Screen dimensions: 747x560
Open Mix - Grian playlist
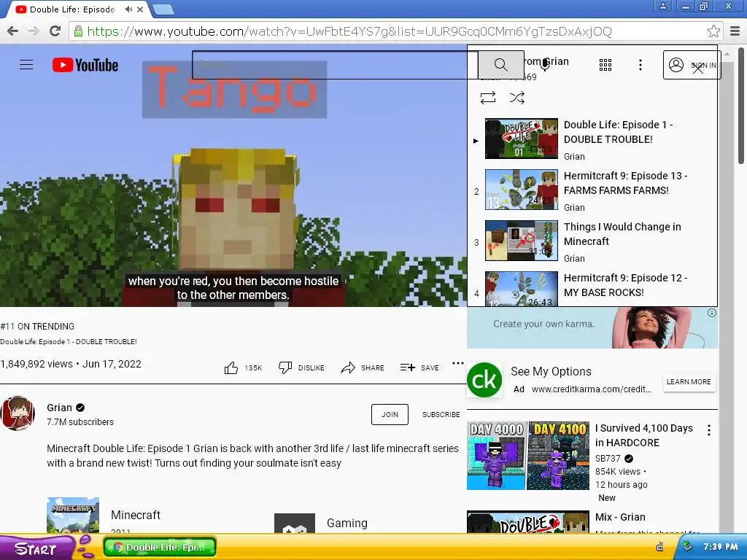pyautogui.click(x=620, y=517)
